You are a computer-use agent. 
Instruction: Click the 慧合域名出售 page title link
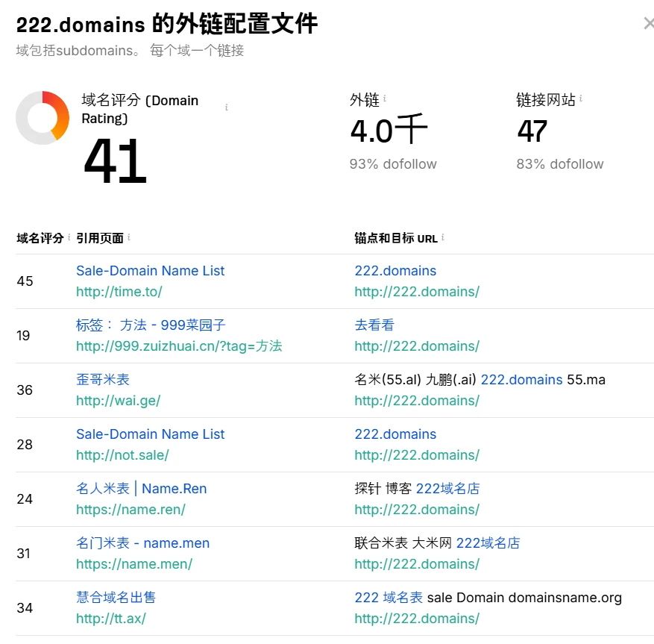click(x=116, y=598)
